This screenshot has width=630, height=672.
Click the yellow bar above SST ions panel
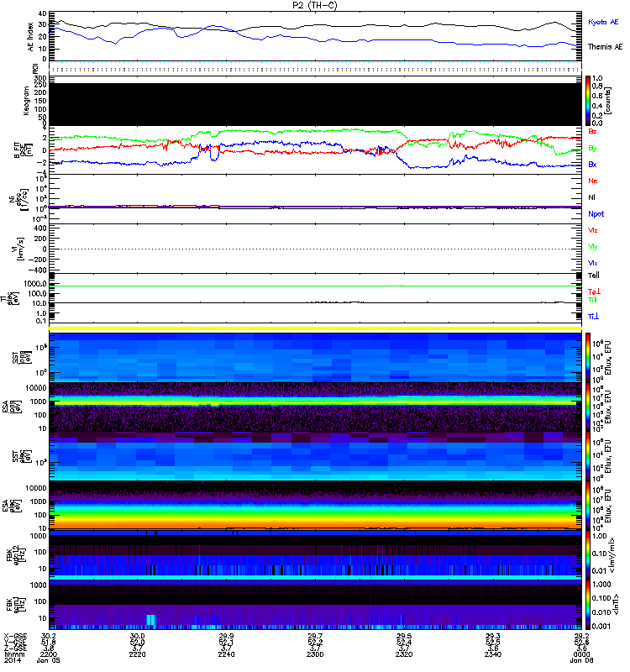315,328
